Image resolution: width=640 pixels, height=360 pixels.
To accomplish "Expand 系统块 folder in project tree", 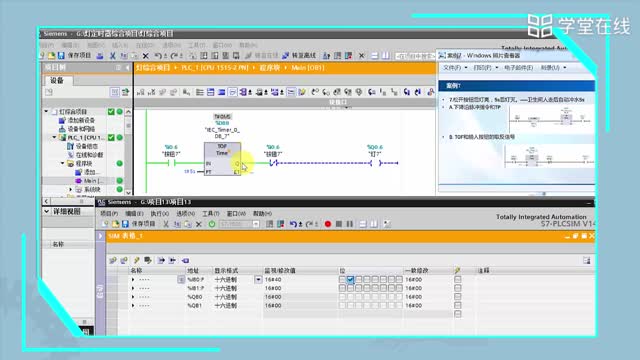I will pyautogui.click(x=71, y=189).
